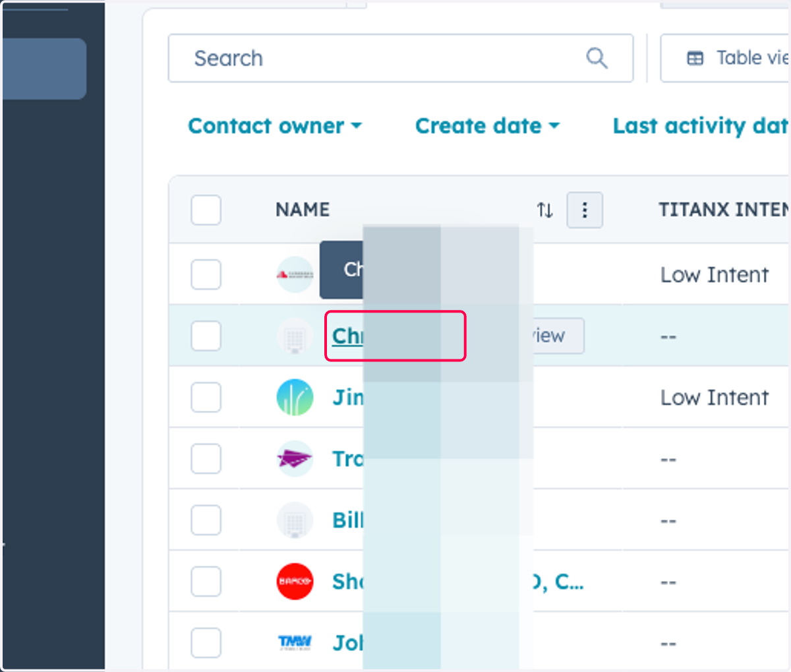Open the Tro contact link
The width and height of the screenshot is (791, 672).
click(348, 458)
